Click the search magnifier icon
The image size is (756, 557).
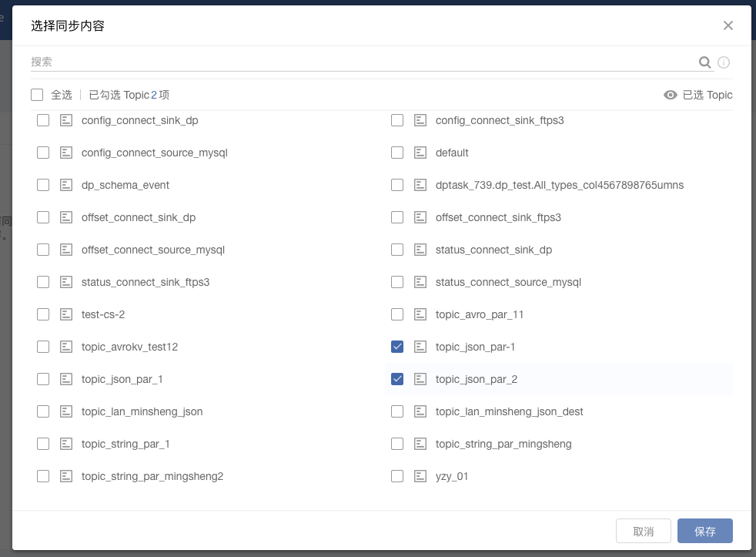705,62
